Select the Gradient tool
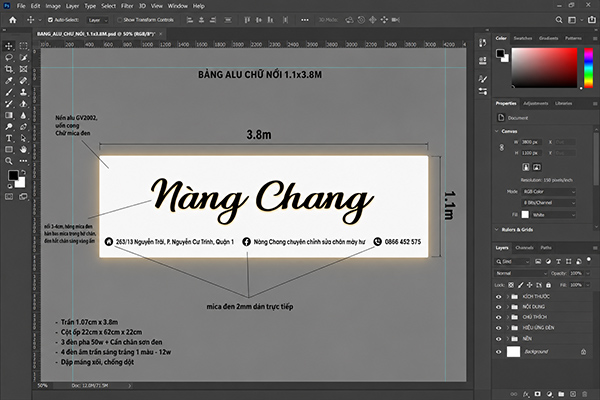Viewport: 600px width, 400px height. pyautogui.click(x=9, y=115)
